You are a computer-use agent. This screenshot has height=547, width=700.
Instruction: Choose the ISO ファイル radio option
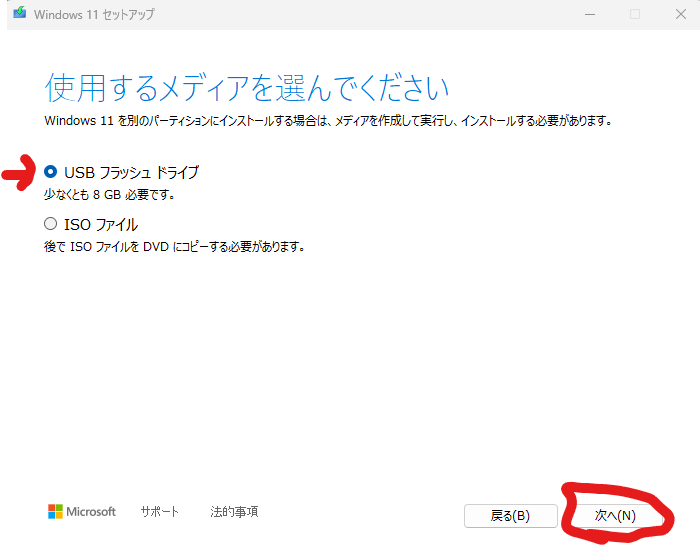click(x=50, y=223)
